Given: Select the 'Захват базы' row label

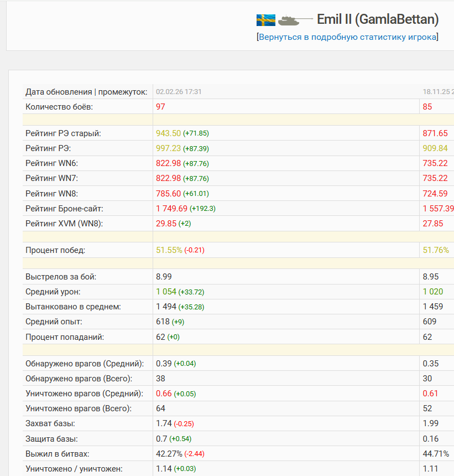Looking at the screenshot, I should pos(50,423).
